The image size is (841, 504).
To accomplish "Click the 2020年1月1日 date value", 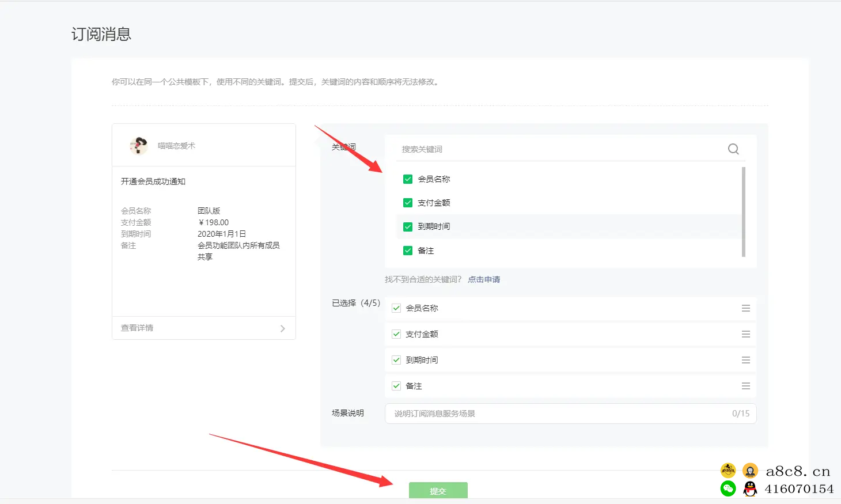I will [x=222, y=234].
